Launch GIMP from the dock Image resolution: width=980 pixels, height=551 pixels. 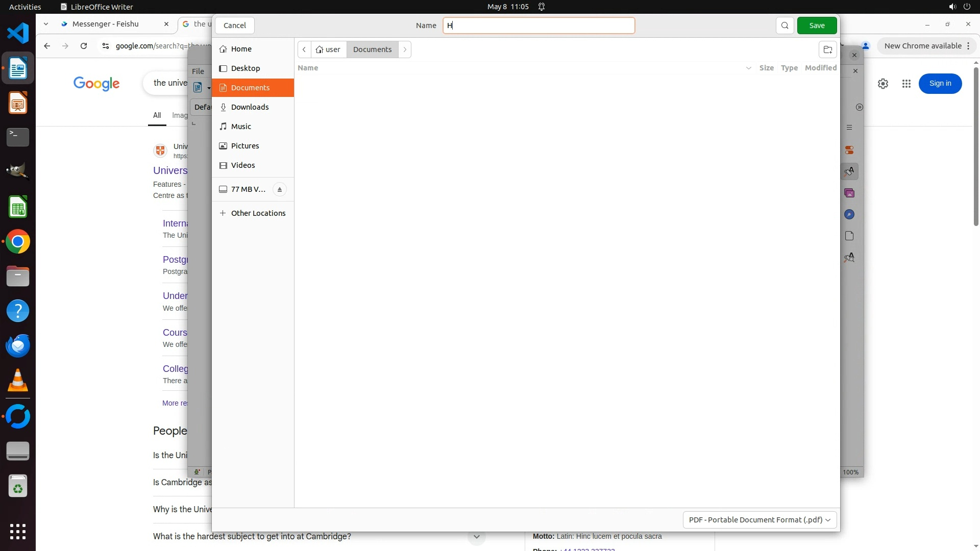(18, 172)
